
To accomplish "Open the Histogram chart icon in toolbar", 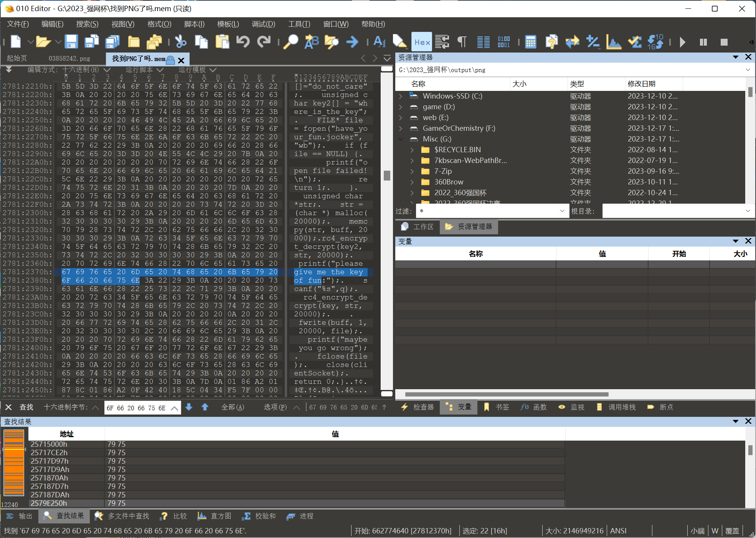I will (614, 41).
